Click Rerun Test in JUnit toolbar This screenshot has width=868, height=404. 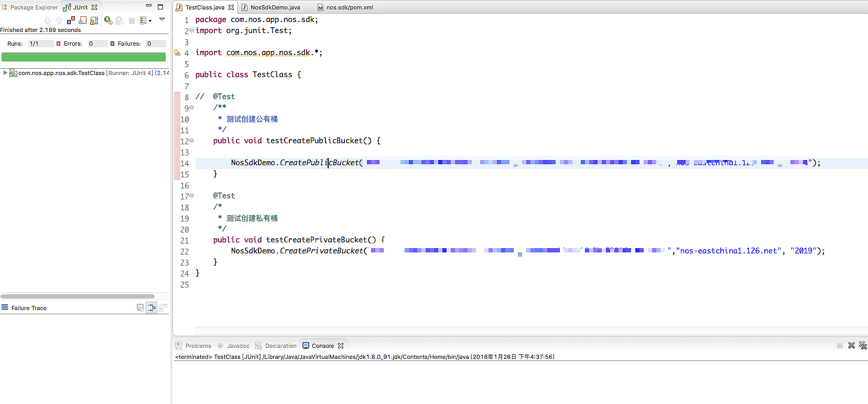pos(108,20)
